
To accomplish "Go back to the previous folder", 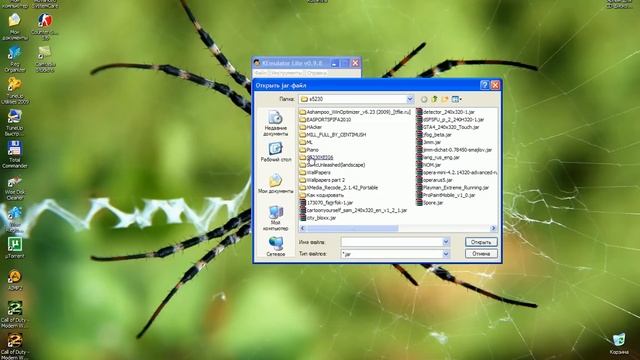I will coord(424,99).
